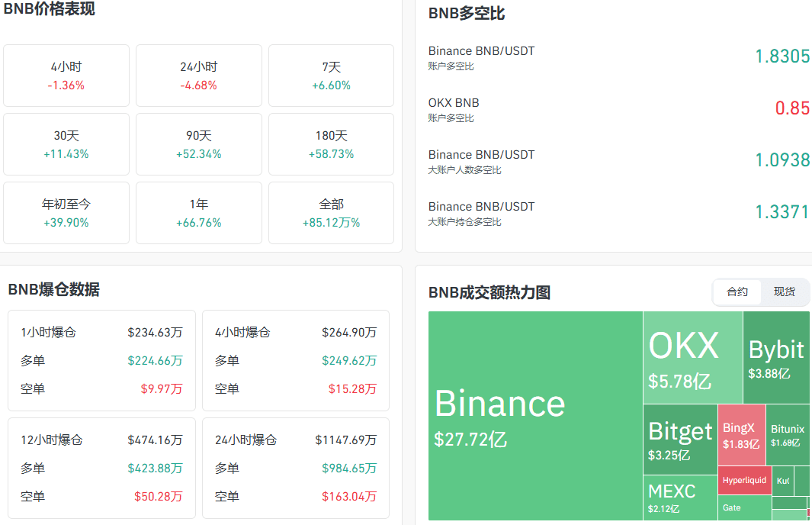Screen dimensions: 812x525
Task: Click 4小时 多单 value $249.62万
Action: (x=349, y=361)
